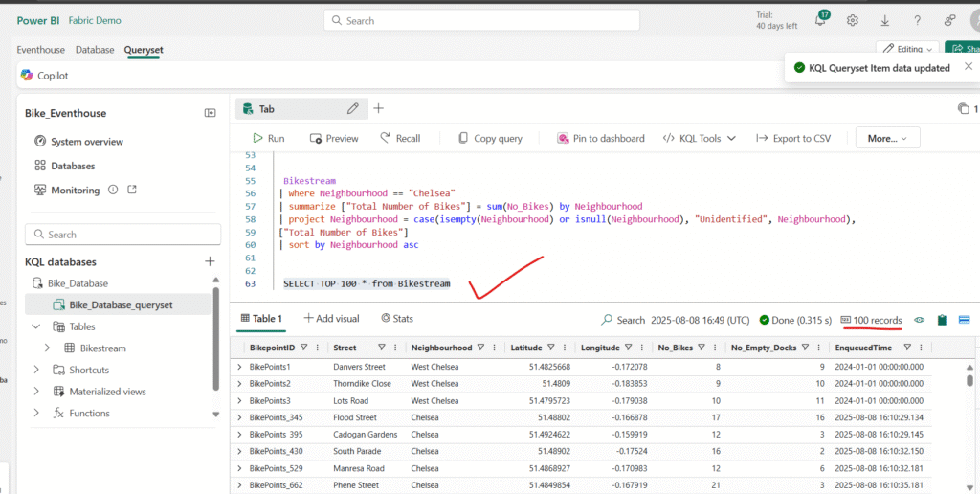This screenshot has width=980, height=494.
Task: Toggle the eye icon for empty columns
Action: pos(920,320)
